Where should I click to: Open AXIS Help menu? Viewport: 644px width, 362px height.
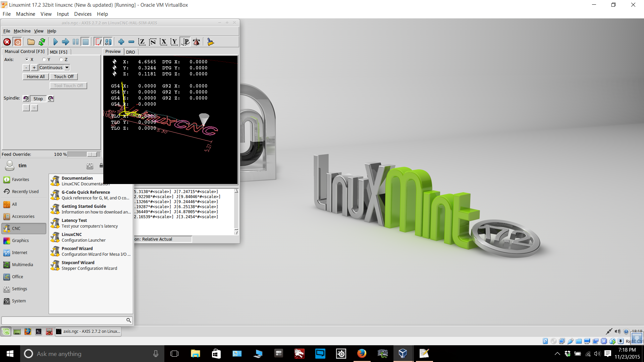(x=52, y=31)
